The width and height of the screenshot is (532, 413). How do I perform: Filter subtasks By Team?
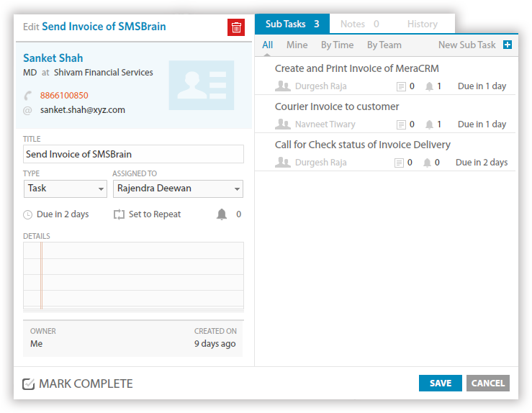pyautogui.click(x=384, y=45)
